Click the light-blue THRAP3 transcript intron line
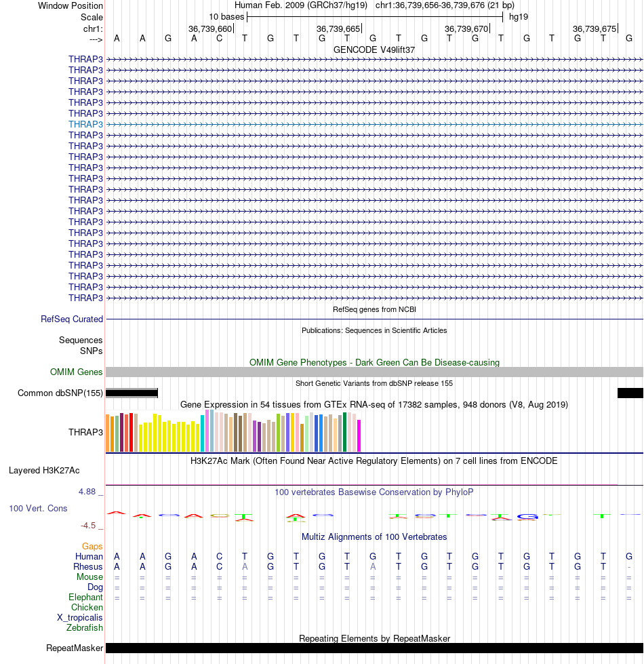Viewport: 644px width, 664px height. 374,125
